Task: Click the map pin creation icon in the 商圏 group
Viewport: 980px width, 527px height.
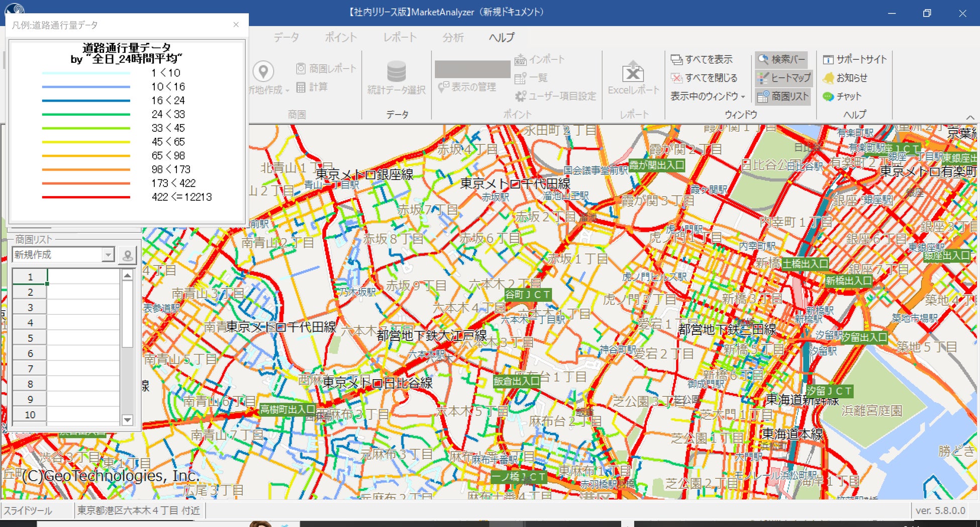Action: tap(263, 72)
